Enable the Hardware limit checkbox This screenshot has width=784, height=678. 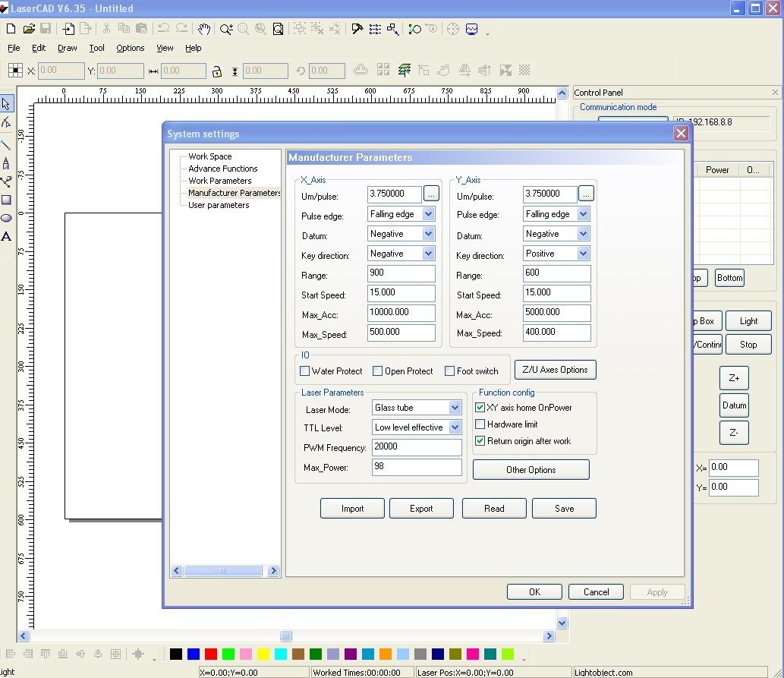(x=480, y=424)
